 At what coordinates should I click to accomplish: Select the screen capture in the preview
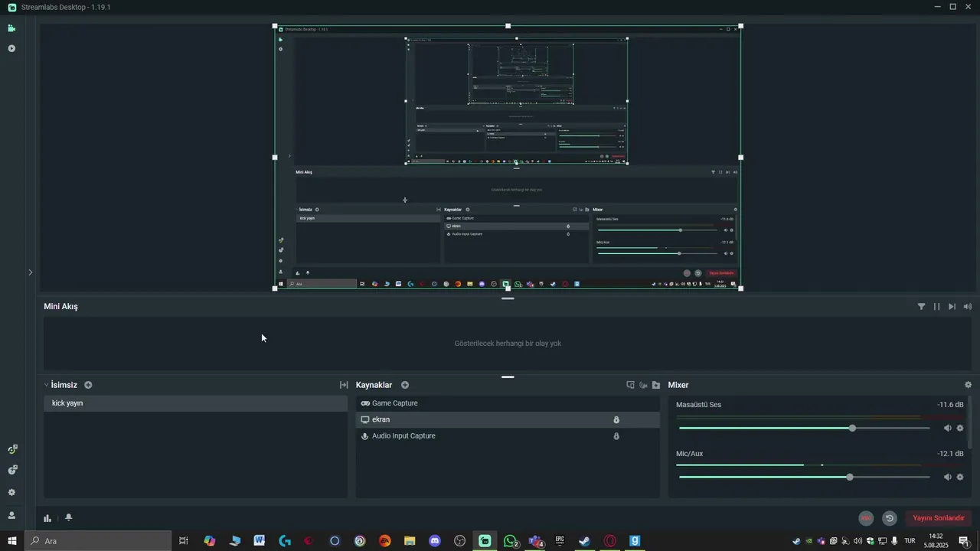click(508, 157)
